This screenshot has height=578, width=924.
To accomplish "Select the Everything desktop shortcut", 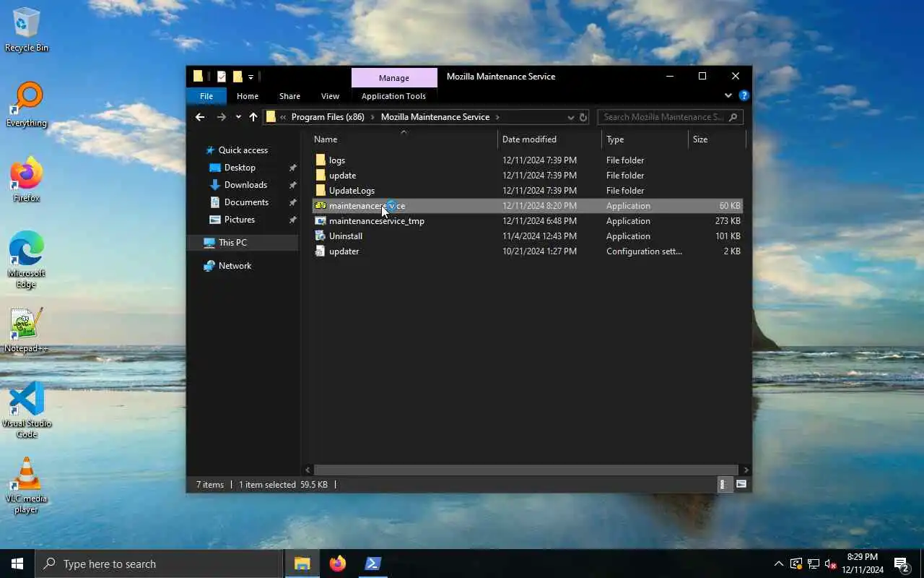I will tap(27, 105).
